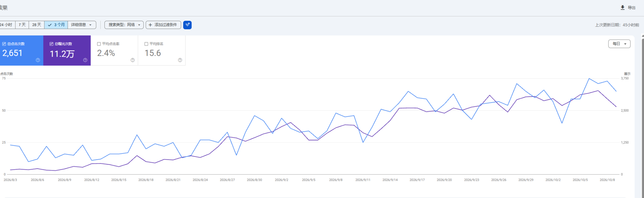
Task: Open the help icon on 总点击次数 card
Action: 38,60
